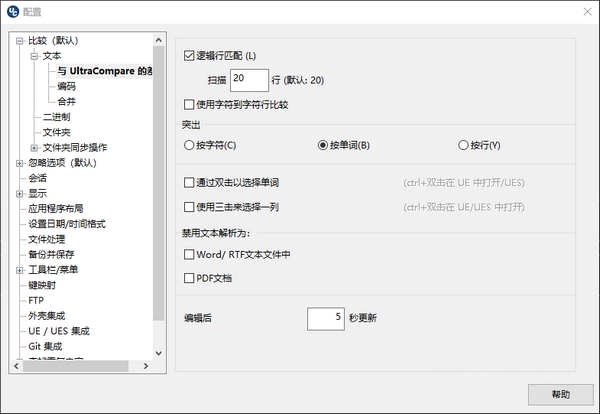The height and width of the screenshot is (414, 600).
Task: Toggle the 逻辑行匹配 (L) checkbox
Action: (x=189, y=56)
